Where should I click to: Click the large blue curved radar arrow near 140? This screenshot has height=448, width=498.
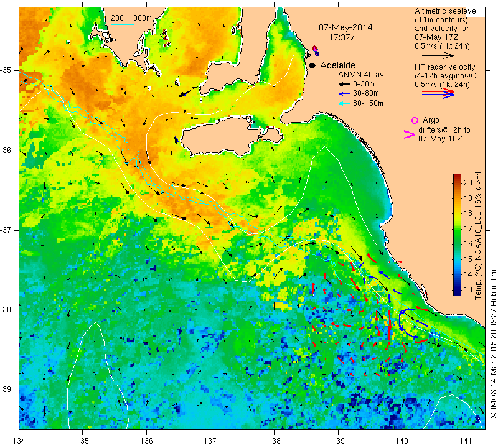[x=407, y=323]
